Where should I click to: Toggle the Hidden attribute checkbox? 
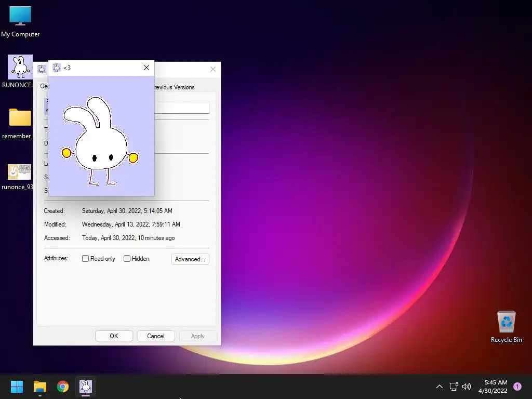coord(127,259)
